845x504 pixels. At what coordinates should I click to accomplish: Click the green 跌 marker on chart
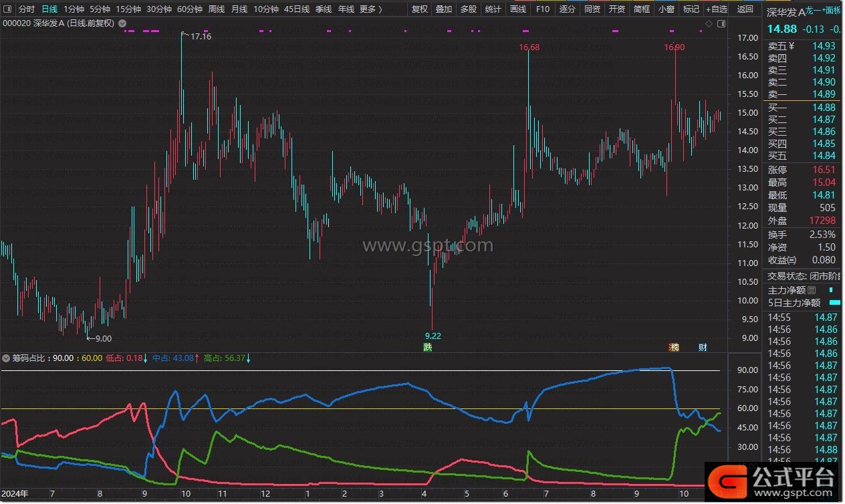tap(428, 347)
